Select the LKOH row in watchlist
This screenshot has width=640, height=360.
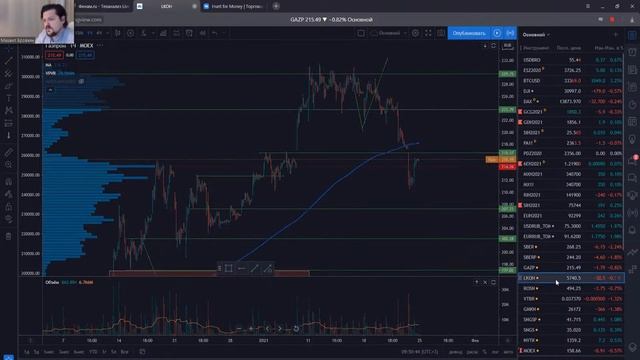571,278
